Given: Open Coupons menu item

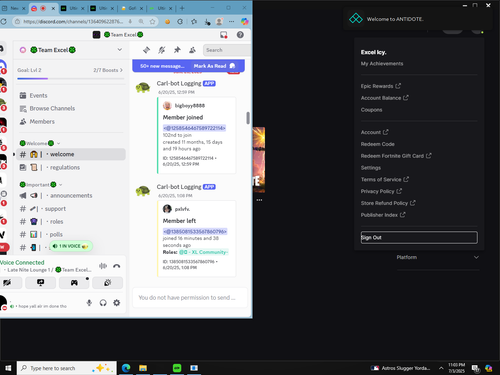Looking at the screenshot, I should [x=371, y=110].
